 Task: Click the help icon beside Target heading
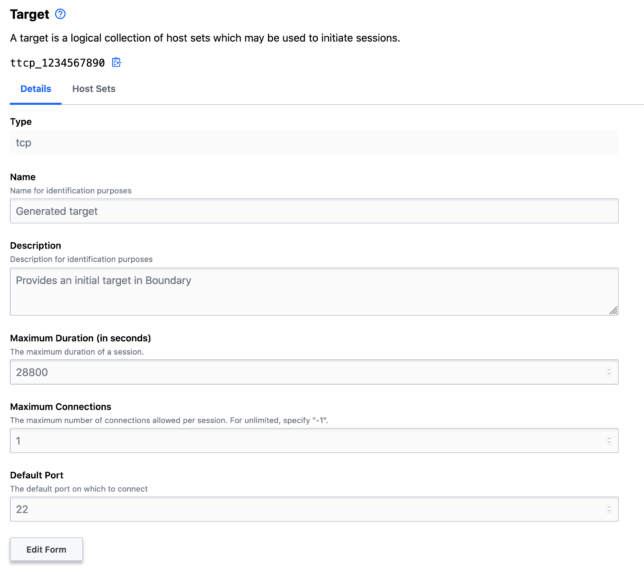61,14
